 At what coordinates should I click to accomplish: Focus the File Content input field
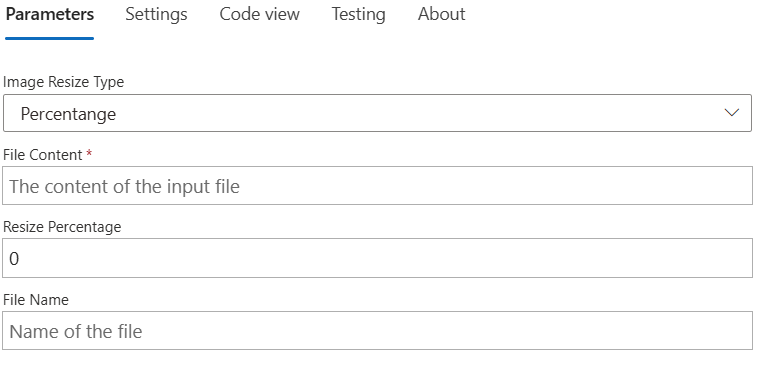click(377, 186)
